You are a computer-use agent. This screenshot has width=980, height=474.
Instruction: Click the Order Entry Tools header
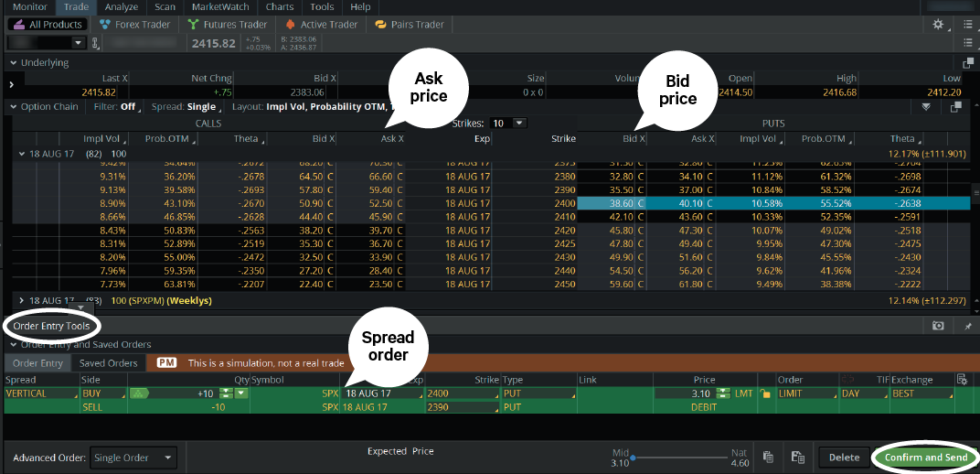[x=51, y=326]
